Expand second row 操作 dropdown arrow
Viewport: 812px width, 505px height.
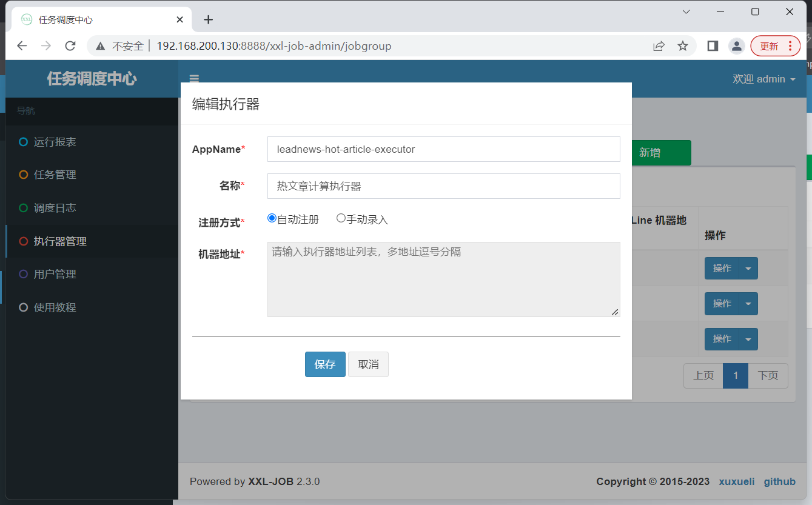748,304
